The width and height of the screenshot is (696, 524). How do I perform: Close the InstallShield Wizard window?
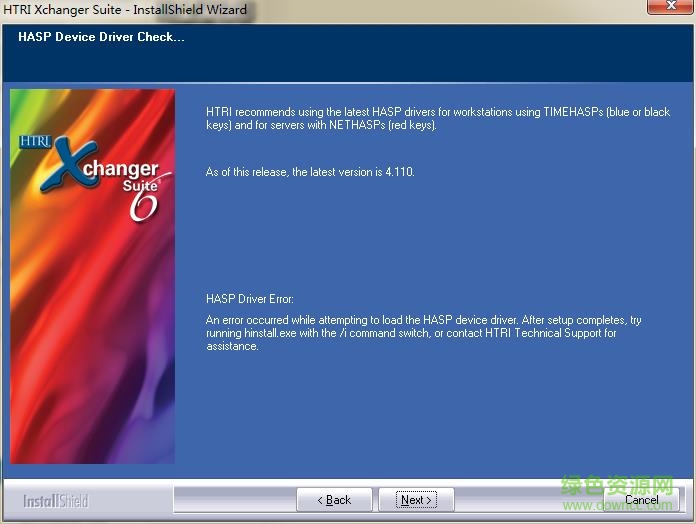coord(670,6)
